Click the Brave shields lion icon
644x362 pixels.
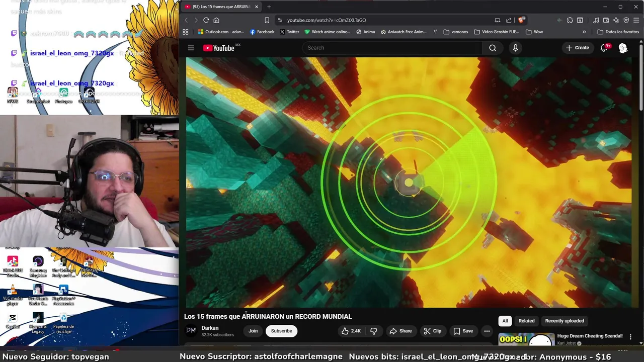tap(521, 20)
